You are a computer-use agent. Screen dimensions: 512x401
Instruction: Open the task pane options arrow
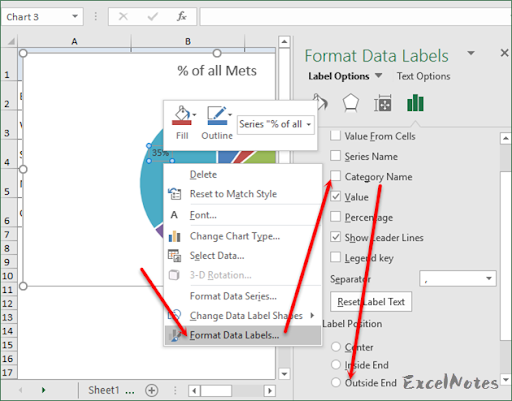pos(471,53)
